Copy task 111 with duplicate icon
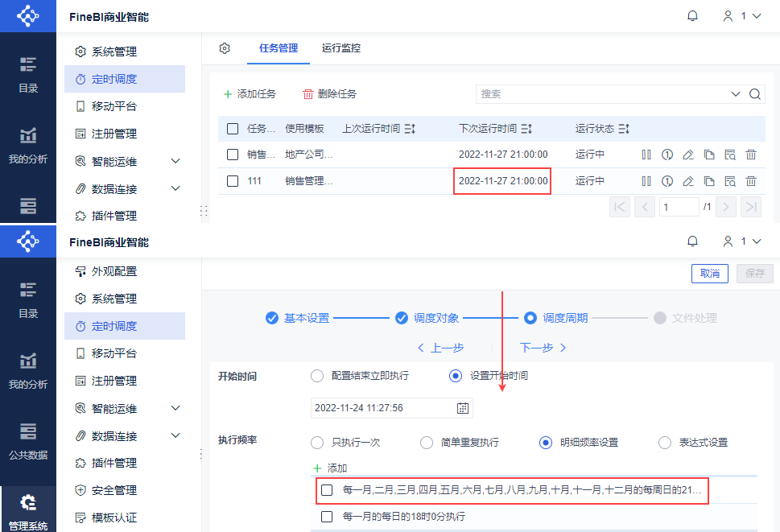 pyautogui.click(x=709, y=181)
